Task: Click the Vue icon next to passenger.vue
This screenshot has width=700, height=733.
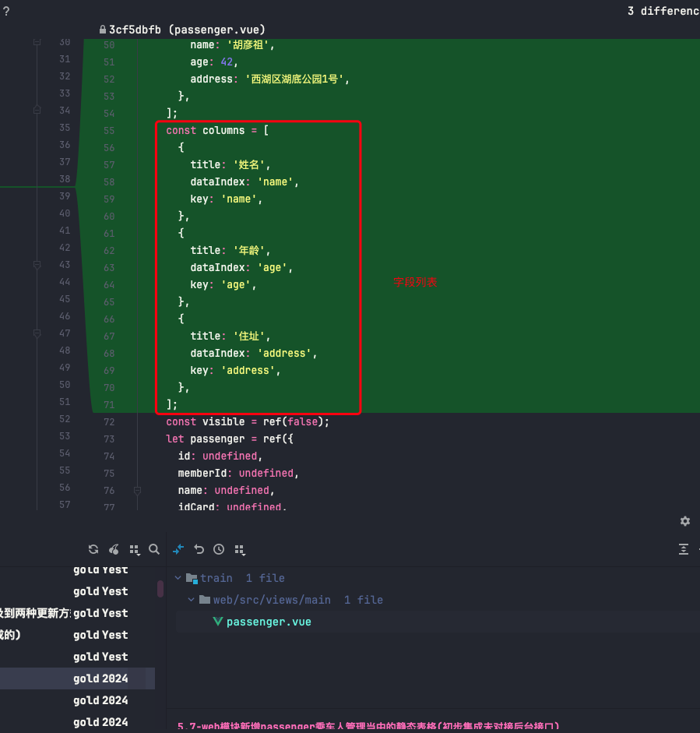Action: (218, 622)
